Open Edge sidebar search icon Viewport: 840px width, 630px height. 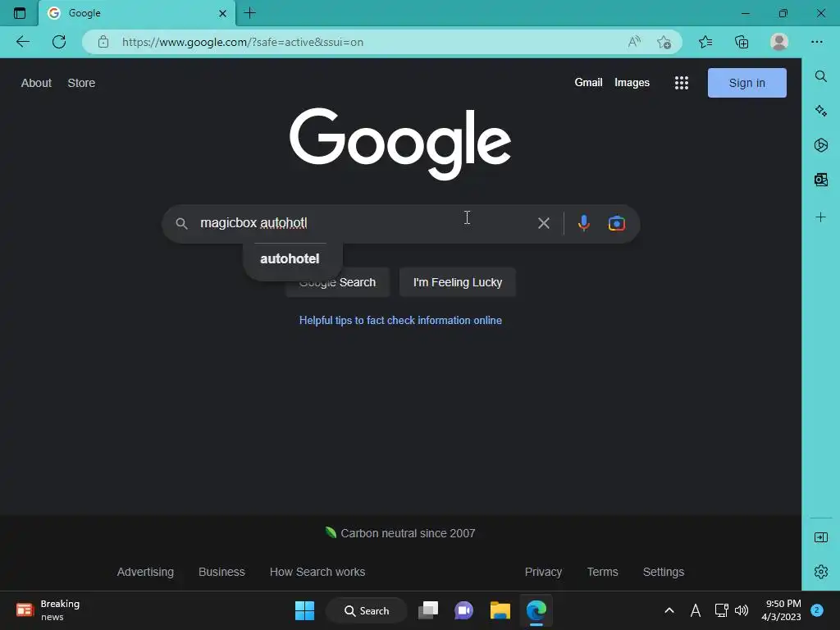pyautogui.click(x=820, y=76)
